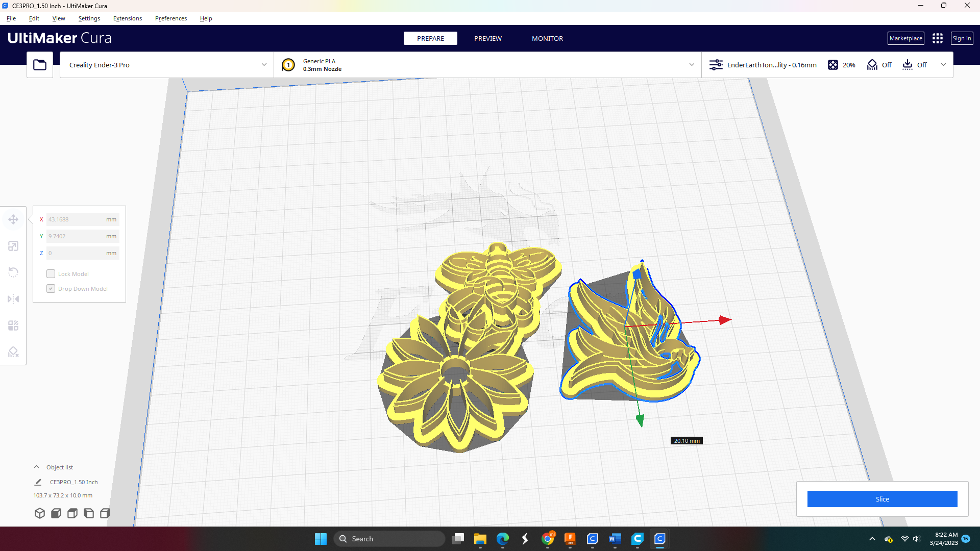The image size is (980, 551).
Task: Select the Scale tool
Action: click(13, 245)
